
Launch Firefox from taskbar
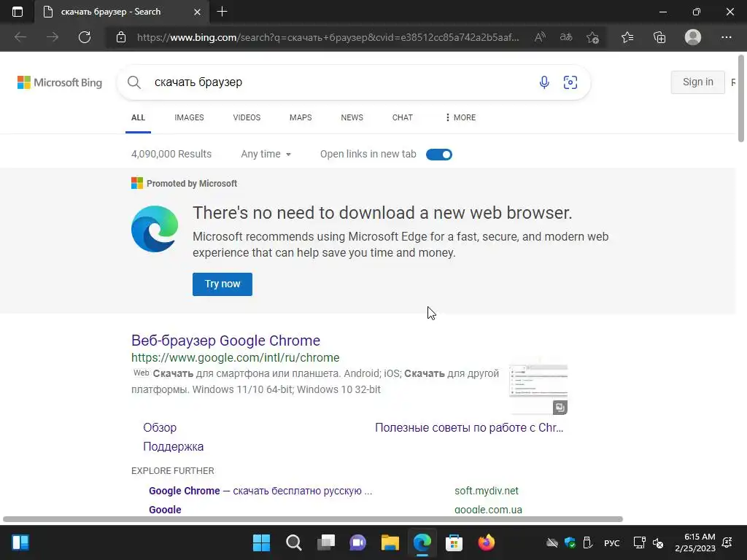pyautogui.click(x=487, y=542)
